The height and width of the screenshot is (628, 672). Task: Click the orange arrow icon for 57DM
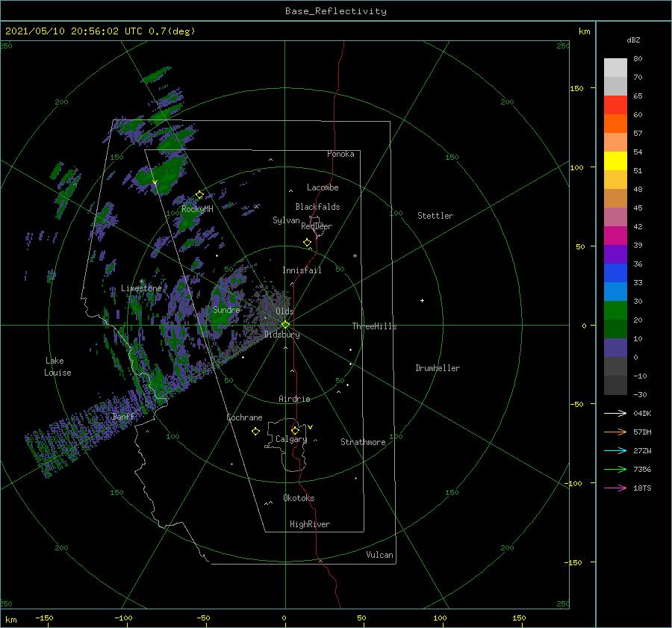point(615,432)
